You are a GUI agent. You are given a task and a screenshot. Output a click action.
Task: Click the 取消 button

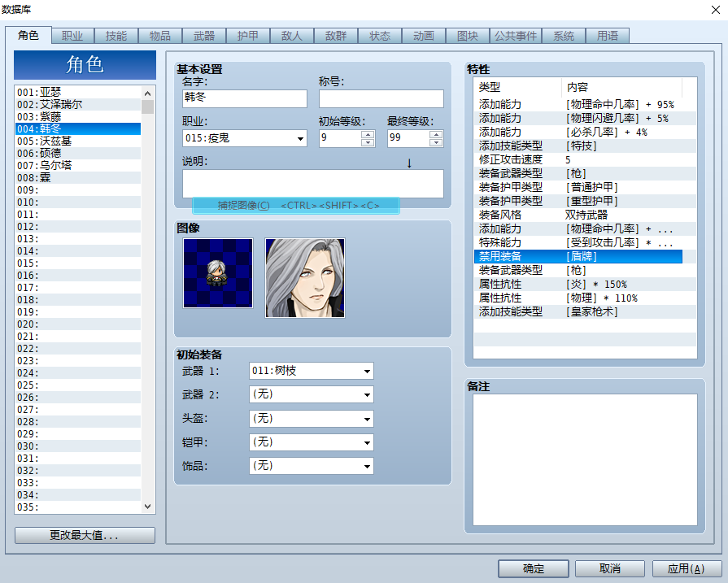pyautogui.click(x=610, y=568)
